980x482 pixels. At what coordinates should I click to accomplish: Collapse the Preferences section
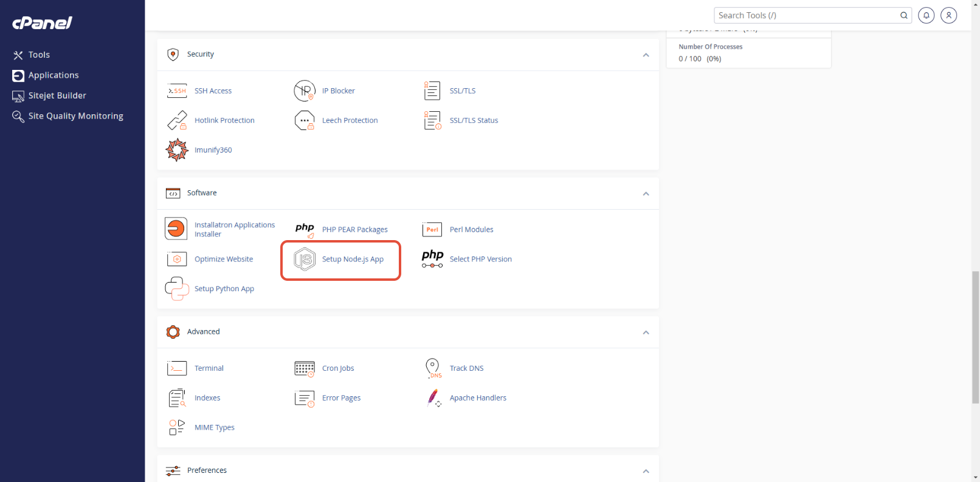point(646,471)
